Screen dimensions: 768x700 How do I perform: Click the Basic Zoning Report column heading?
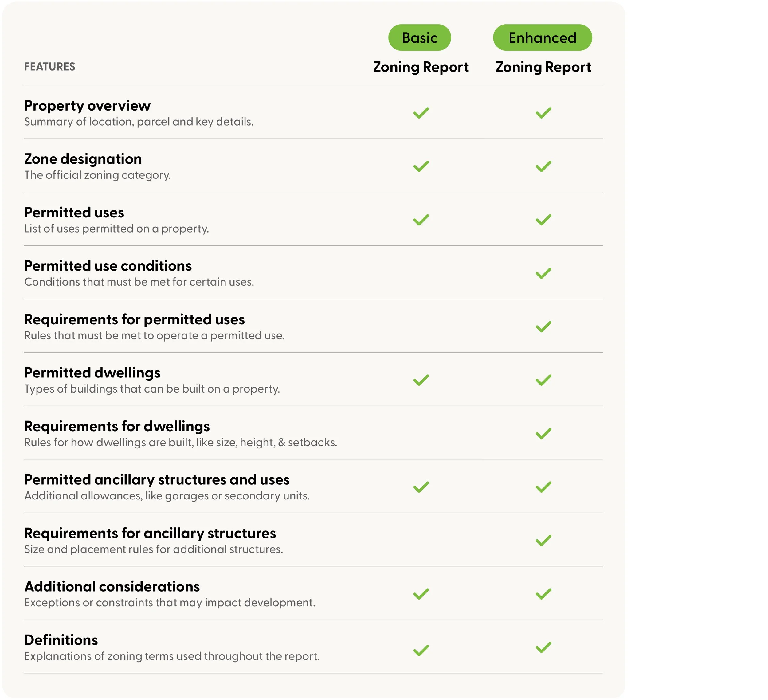pos(421,67)
